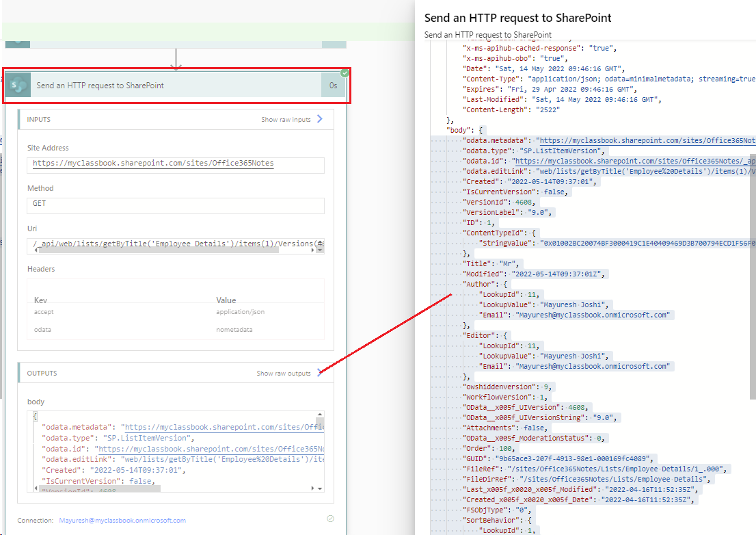Click the green success checkmark on the action header

[345, 72]
